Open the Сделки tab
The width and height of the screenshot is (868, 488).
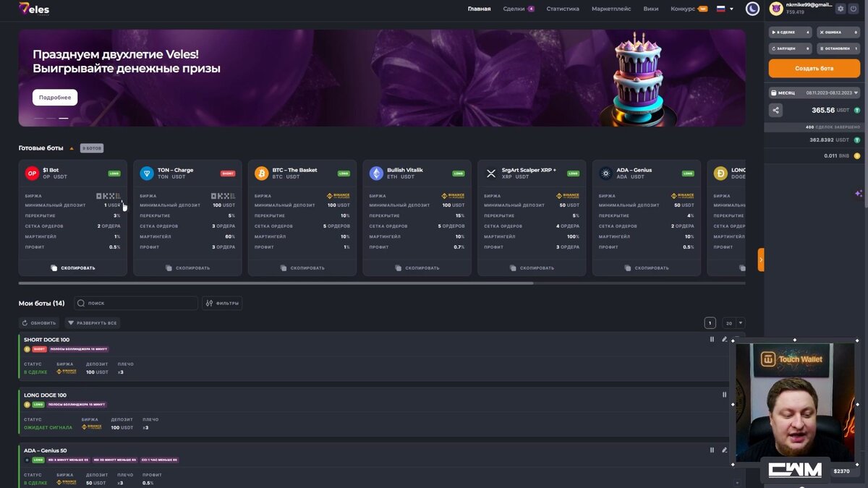(x=518, y=9)
